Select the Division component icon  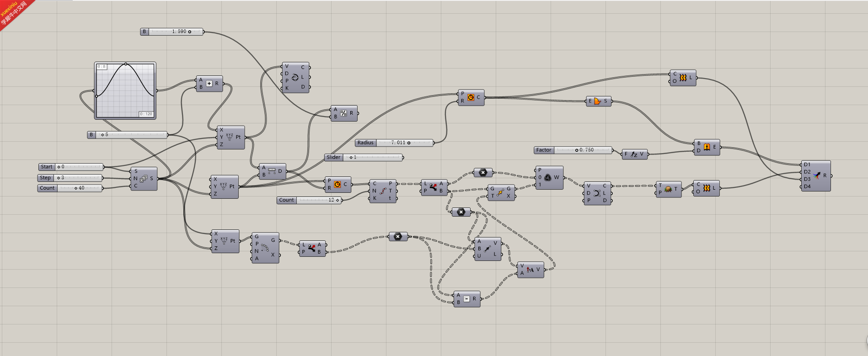(343, 113)
